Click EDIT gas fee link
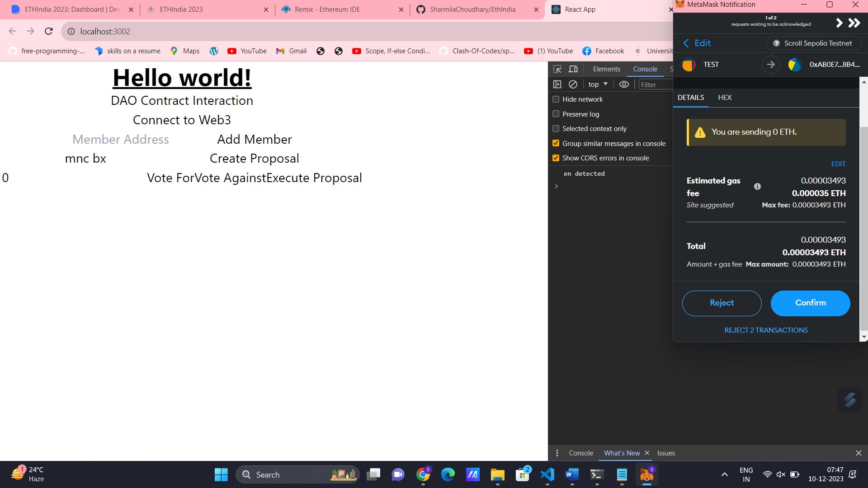Viewport: 868px width, 488px height. pos(838,164)
